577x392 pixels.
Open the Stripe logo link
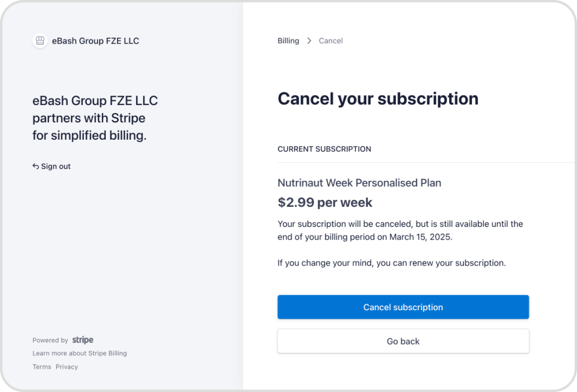tap(83, 340)
